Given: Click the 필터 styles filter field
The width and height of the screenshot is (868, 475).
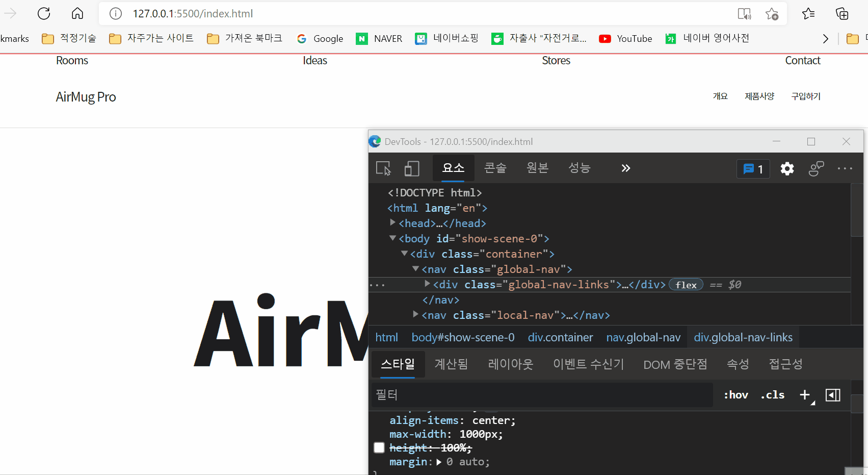Looking at the screenshot, I should click(540, 395).
